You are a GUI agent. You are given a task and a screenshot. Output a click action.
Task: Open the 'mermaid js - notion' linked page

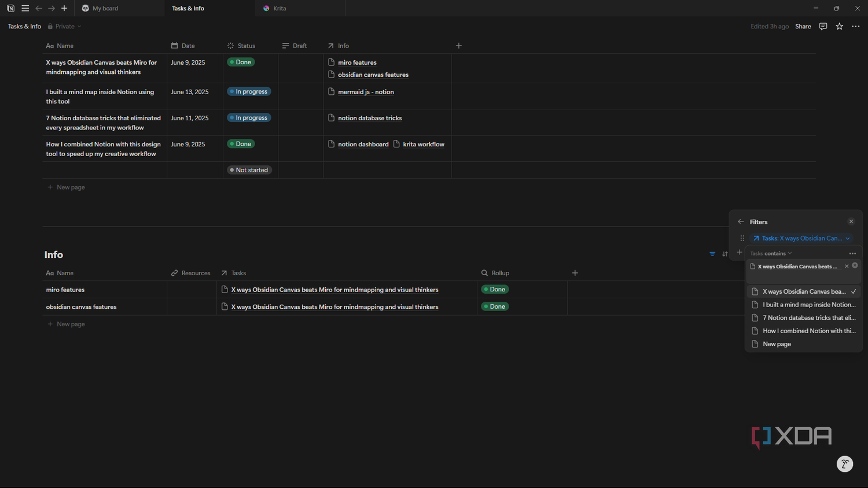coord(366,92)
